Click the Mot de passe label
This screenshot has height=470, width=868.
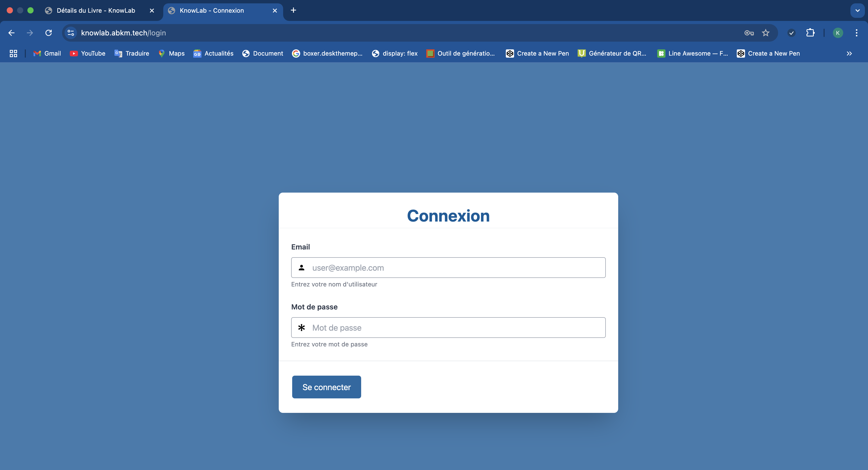pos(314,307)
